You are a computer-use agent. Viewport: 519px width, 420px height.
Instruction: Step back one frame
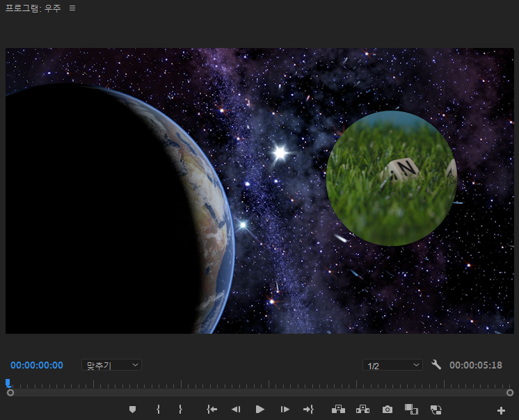click(x=236, y=410)
